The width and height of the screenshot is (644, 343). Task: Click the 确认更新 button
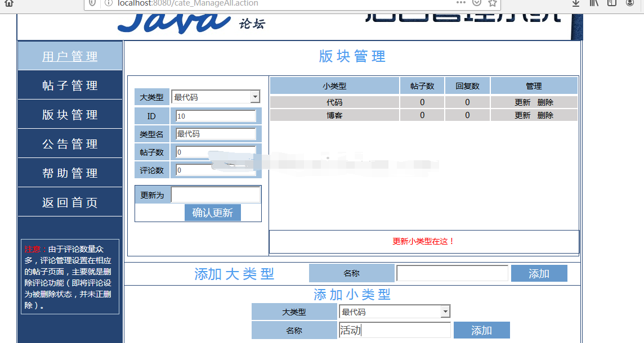[212, 213]
